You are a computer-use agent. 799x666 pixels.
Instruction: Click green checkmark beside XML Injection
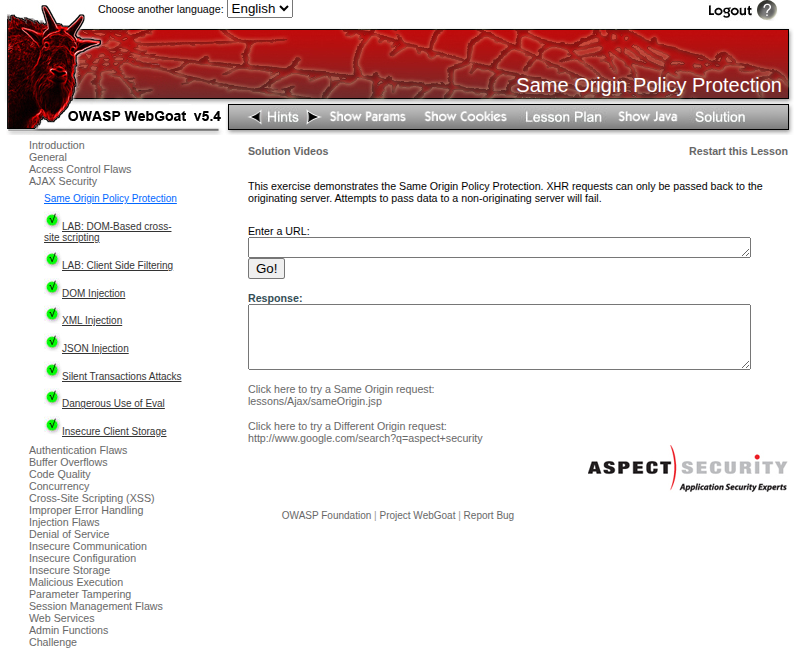pyautogui.click(x=52, y=314)
